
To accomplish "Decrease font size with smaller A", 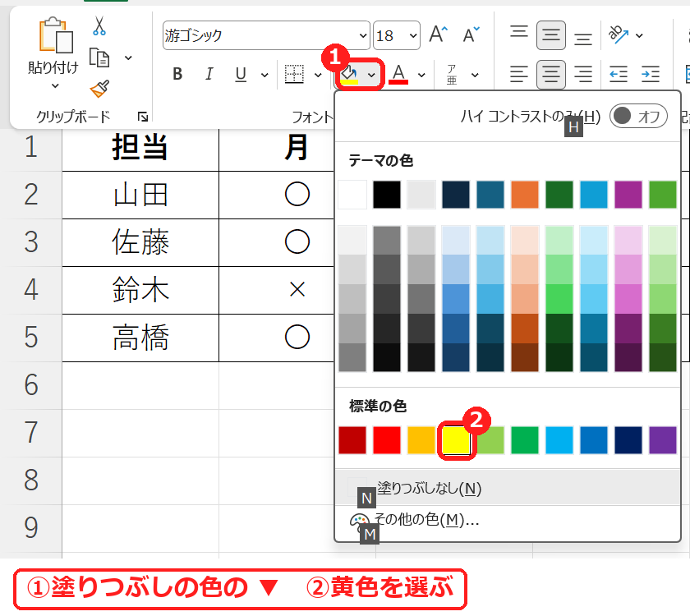I will pos(471,34).
